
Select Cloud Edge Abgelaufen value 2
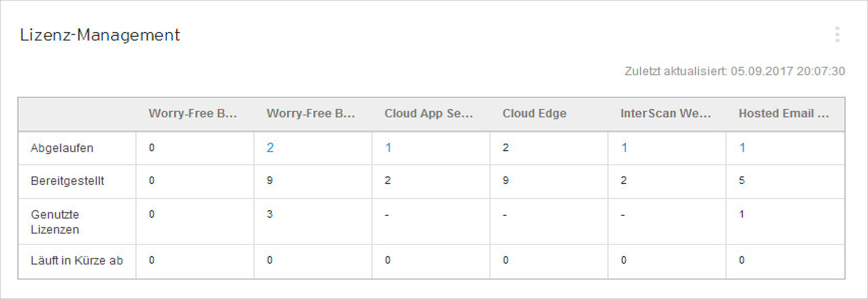tap(506, 147)
